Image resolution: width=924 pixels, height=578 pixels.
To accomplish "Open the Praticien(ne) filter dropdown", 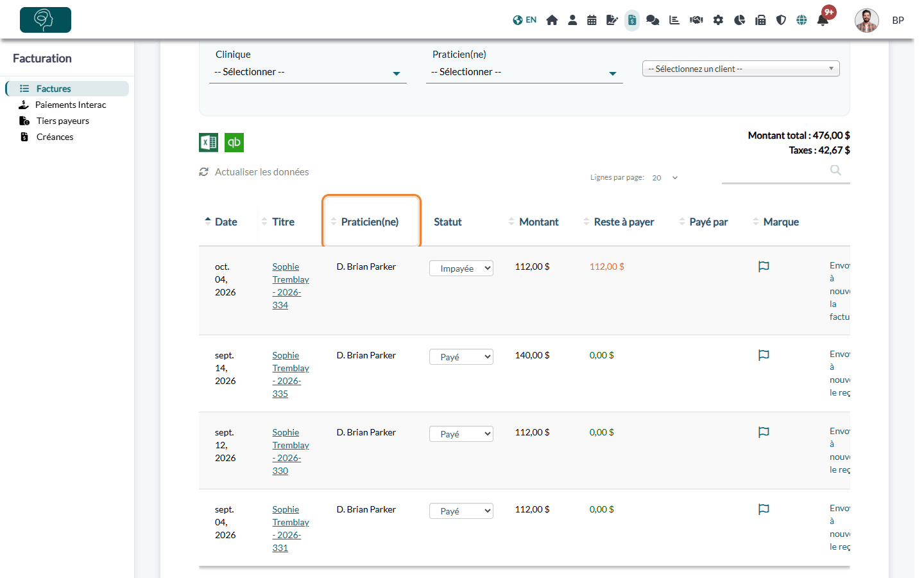I will click(524, 73).
